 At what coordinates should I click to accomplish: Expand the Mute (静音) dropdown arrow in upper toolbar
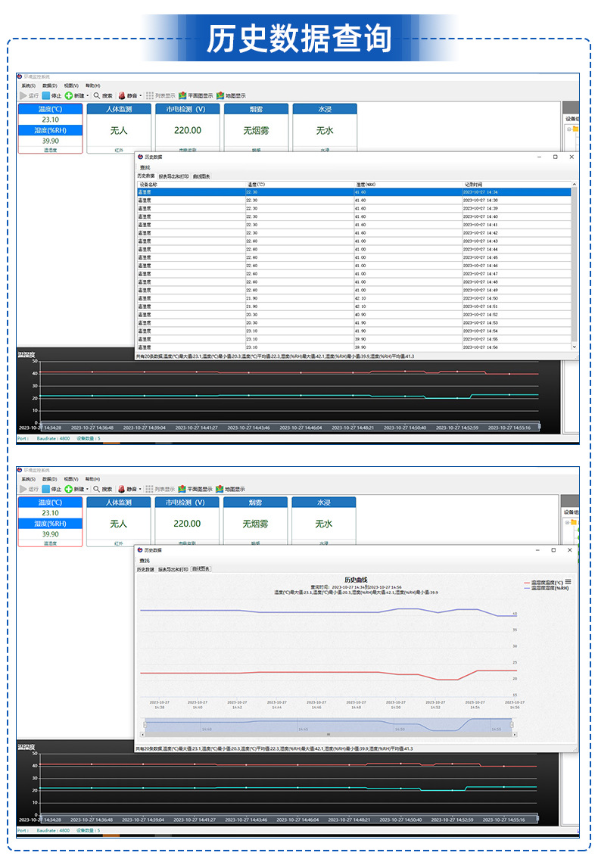tap(141, 96)
